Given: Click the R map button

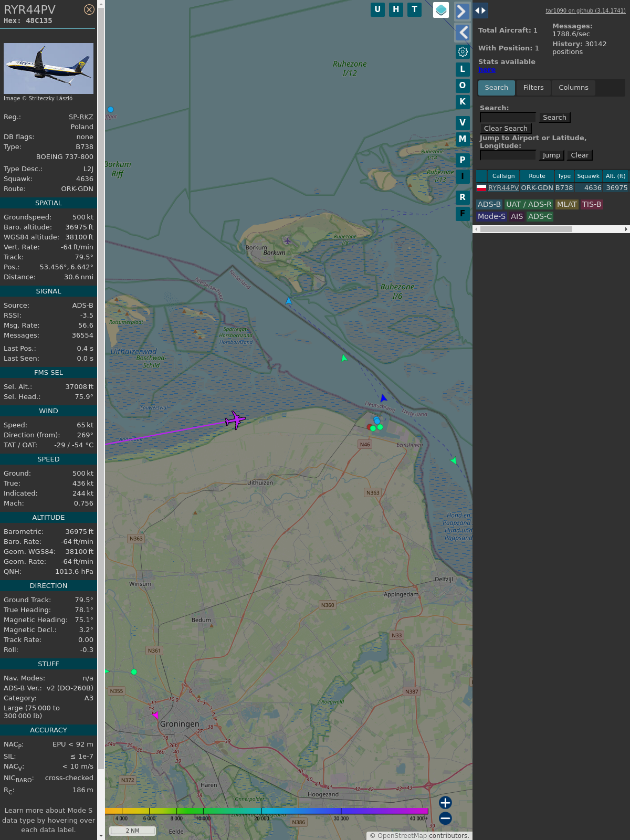Looking at the screenshot, I should (x=463, y=197).
